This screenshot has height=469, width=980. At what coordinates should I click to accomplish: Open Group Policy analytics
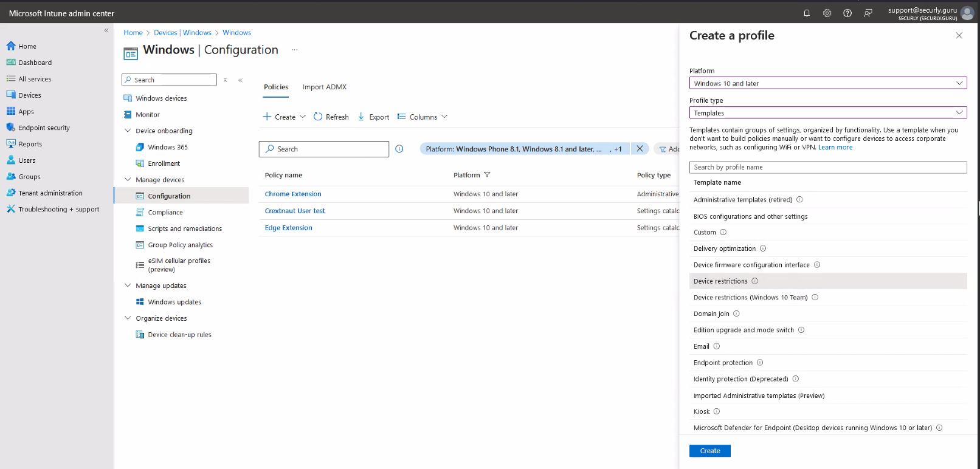181,245
